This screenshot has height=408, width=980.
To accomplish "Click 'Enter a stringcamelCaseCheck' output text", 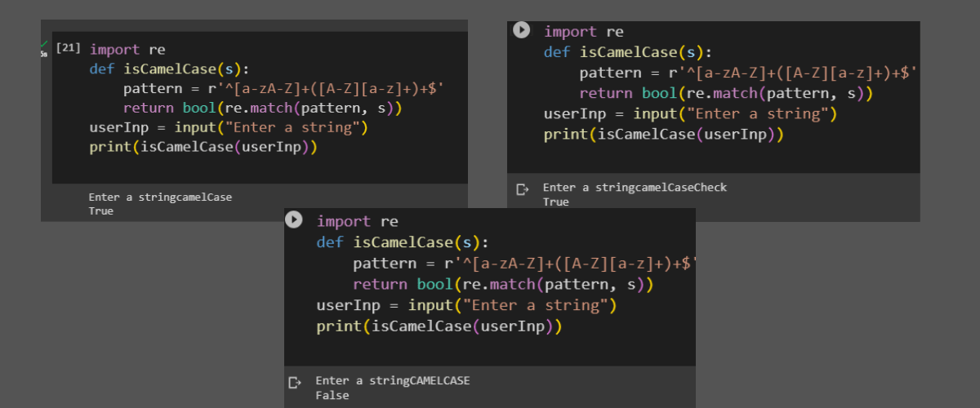I will pos(635,188).
